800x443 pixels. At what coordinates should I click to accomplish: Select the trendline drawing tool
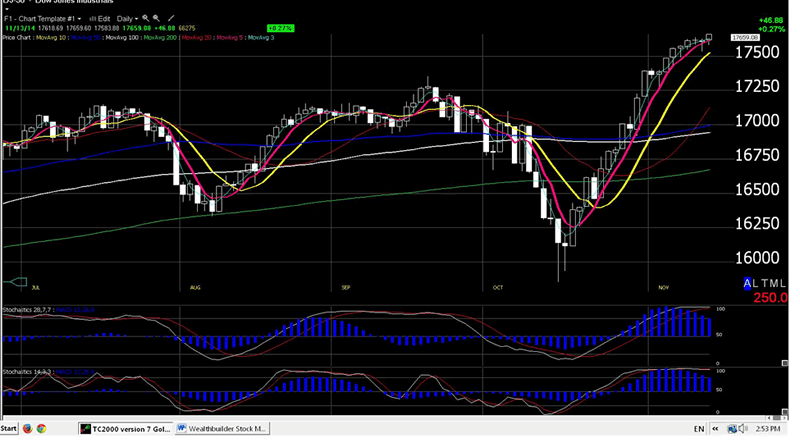[171, 19]
